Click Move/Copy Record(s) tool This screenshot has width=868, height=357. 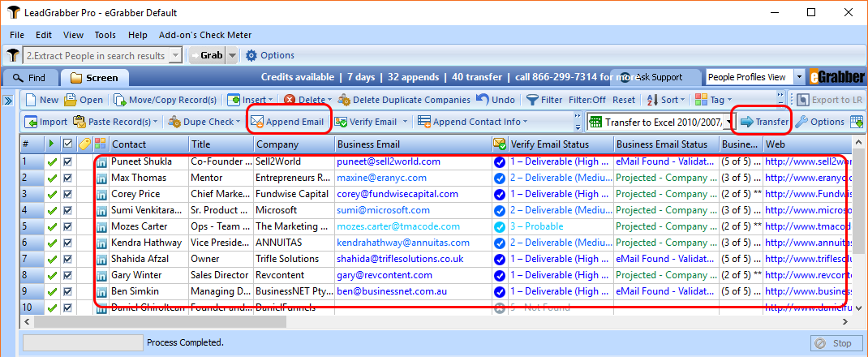165,100
